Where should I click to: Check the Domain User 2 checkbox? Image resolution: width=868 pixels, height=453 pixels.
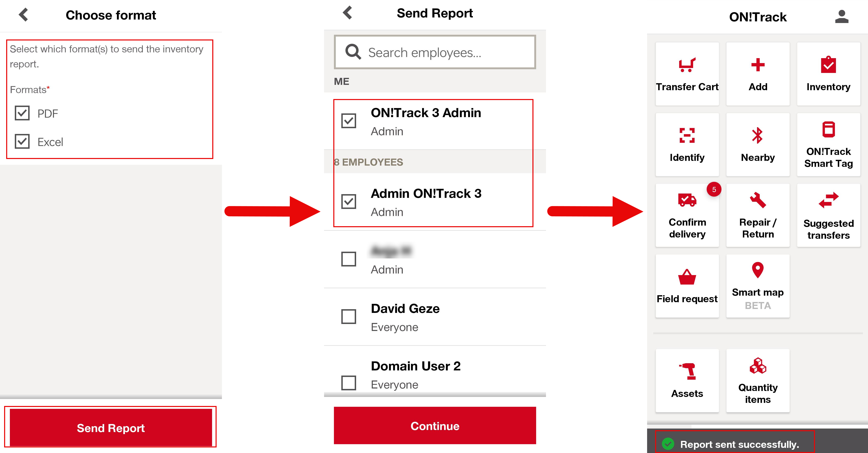349,383
